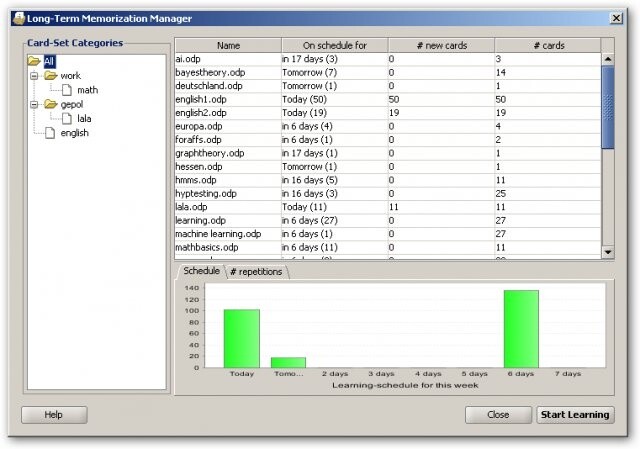640x449 pixels.
Task: Collapse the work category node
Action: [x=34, y=76]
